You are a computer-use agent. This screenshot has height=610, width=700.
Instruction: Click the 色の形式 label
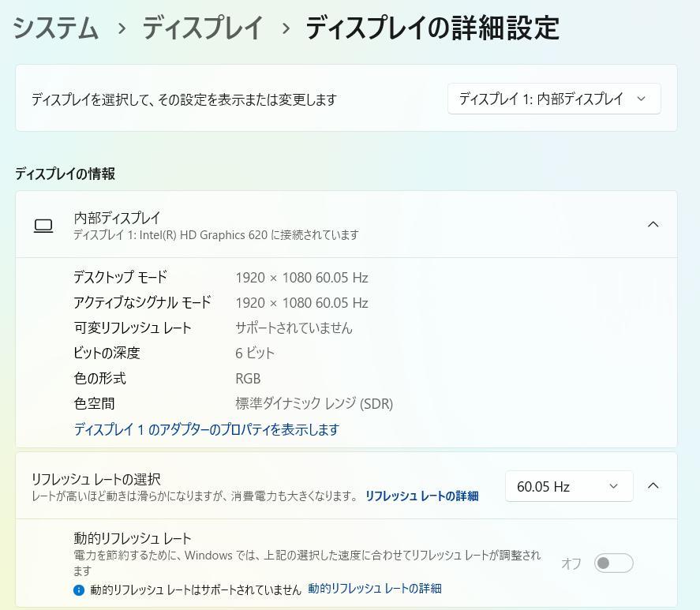tap(100, 378)
